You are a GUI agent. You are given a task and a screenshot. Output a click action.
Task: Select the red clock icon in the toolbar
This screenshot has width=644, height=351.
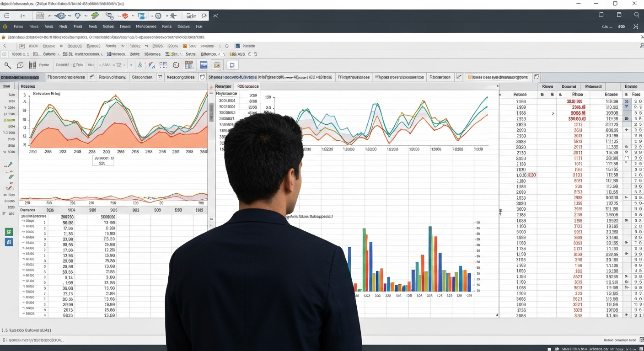(x=176, y=65)
